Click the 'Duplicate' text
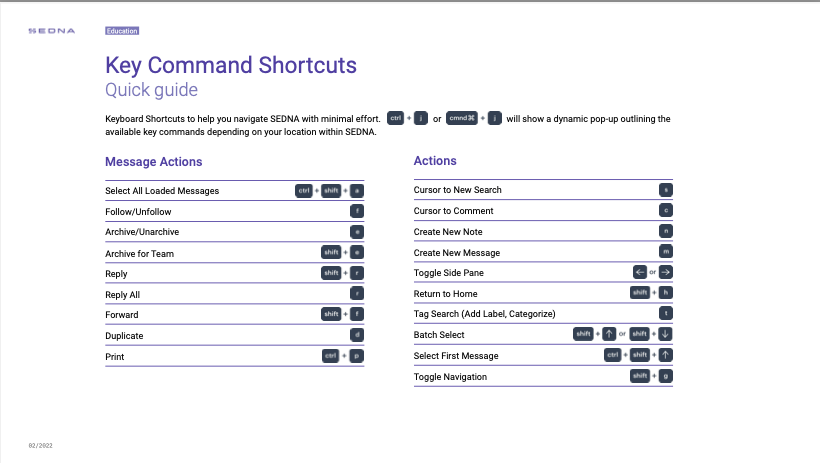 tap(124, 336)
